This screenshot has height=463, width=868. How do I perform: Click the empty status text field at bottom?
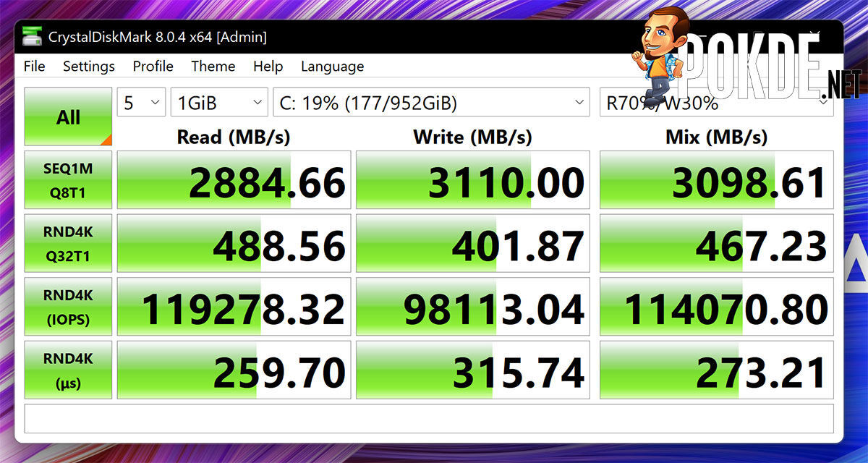pyautogui.click(x=429, y=419)
